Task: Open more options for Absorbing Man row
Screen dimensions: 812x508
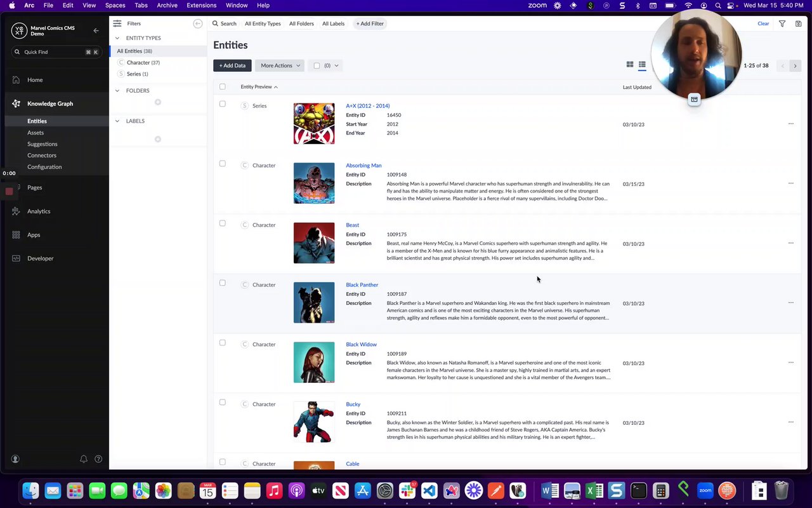Action: click(791, 184)
